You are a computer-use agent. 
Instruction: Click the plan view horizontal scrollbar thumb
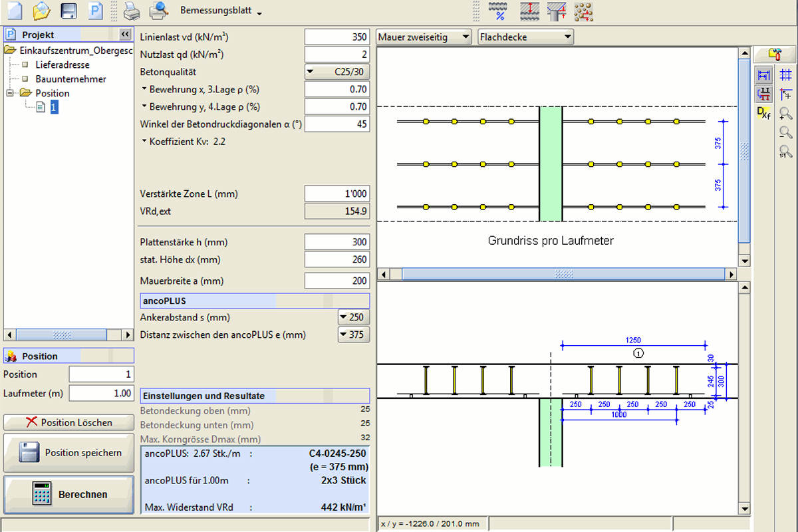[564, 274]
